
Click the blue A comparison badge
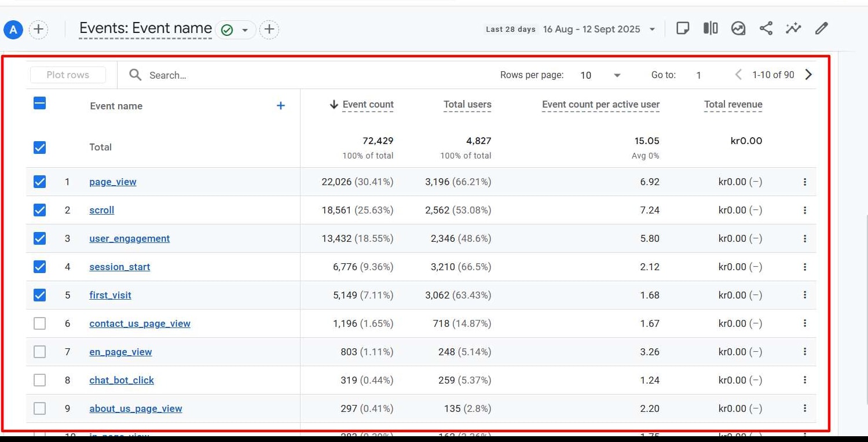pos(13,29)
